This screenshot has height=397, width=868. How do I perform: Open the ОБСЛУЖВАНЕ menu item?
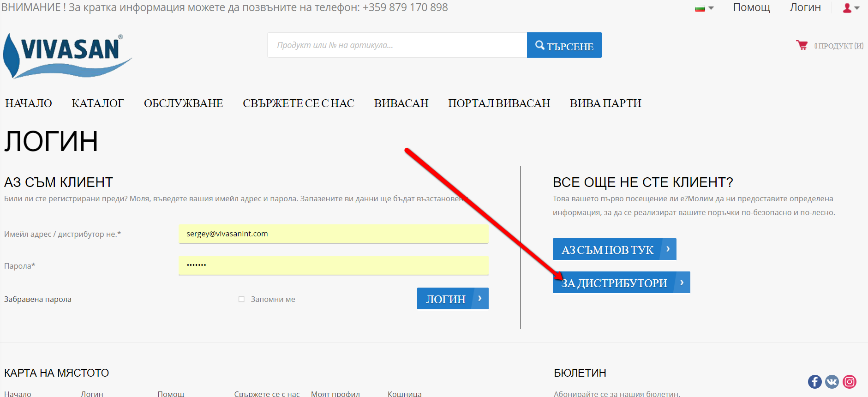tap(183, 103)
